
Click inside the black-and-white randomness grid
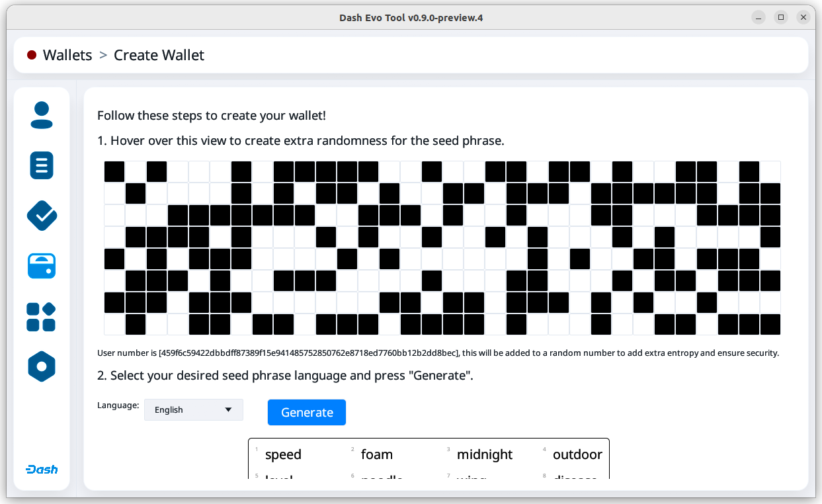442,248
